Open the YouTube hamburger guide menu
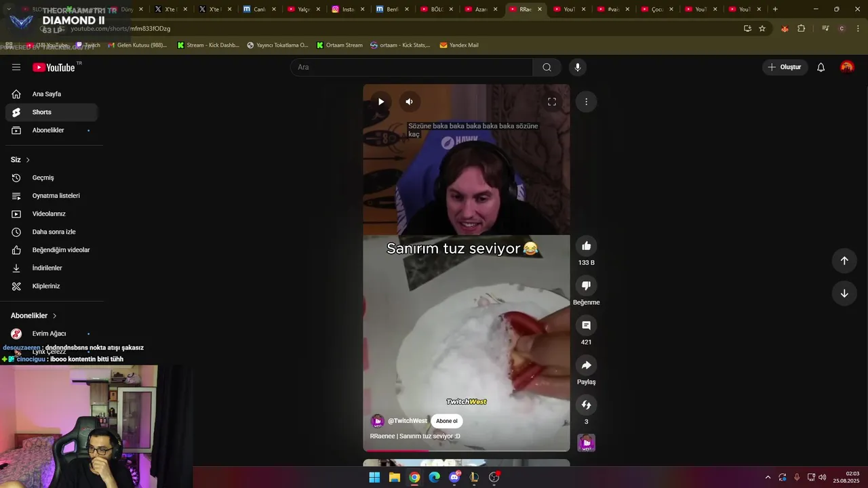 16,67
